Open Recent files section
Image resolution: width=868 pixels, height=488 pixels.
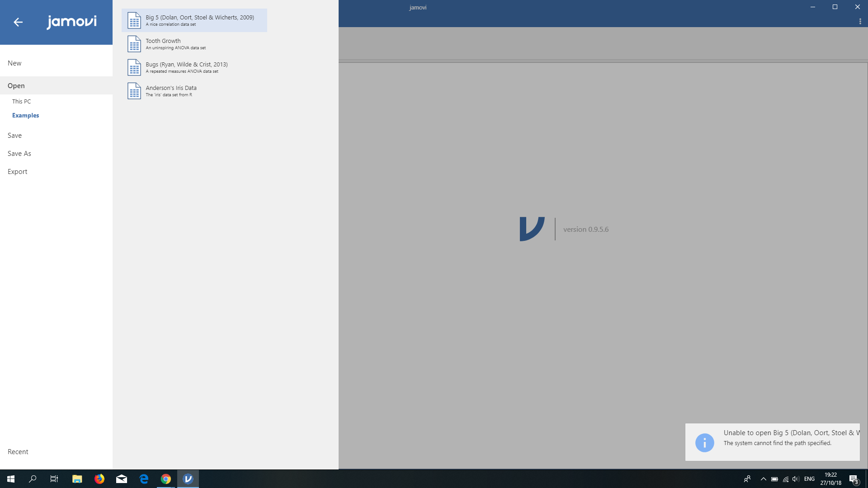pos(56,452)
